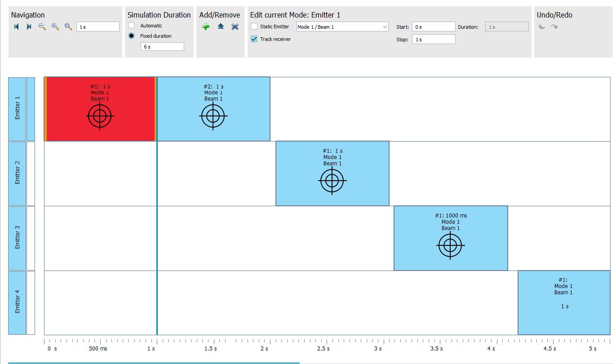Screen dimensions: 616x364
Task: Add a new mode with green plus
Action: coord(206,27)
